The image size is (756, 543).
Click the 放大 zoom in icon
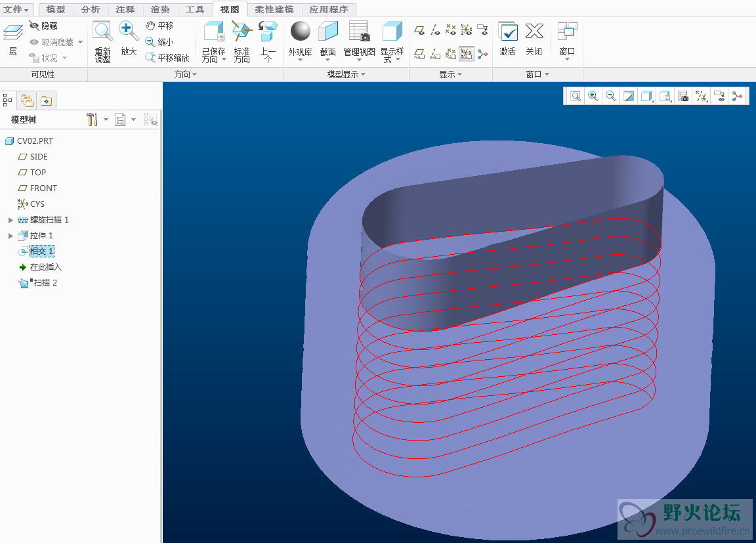tap(129, 39)
